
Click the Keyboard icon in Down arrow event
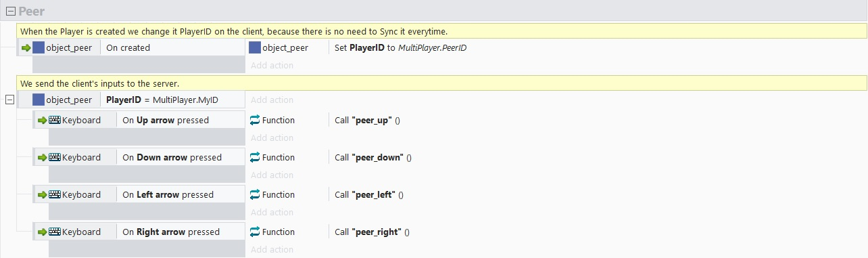[x=55, y=157]
